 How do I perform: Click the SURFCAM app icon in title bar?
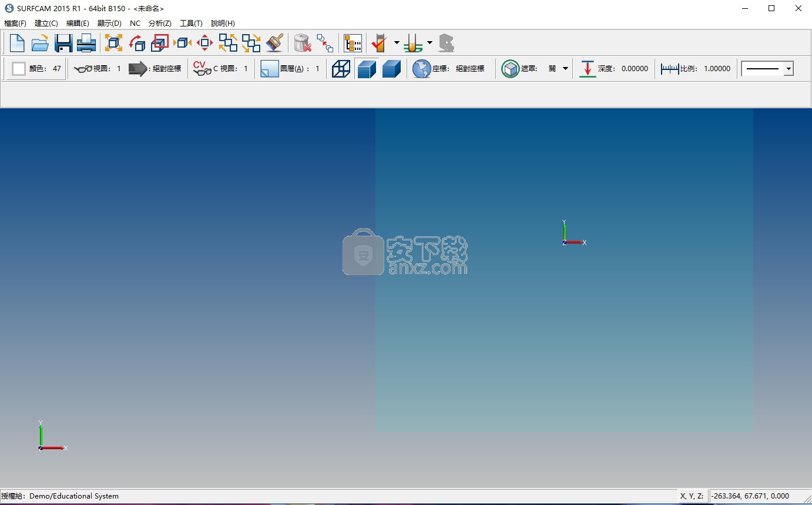[9, 8]
